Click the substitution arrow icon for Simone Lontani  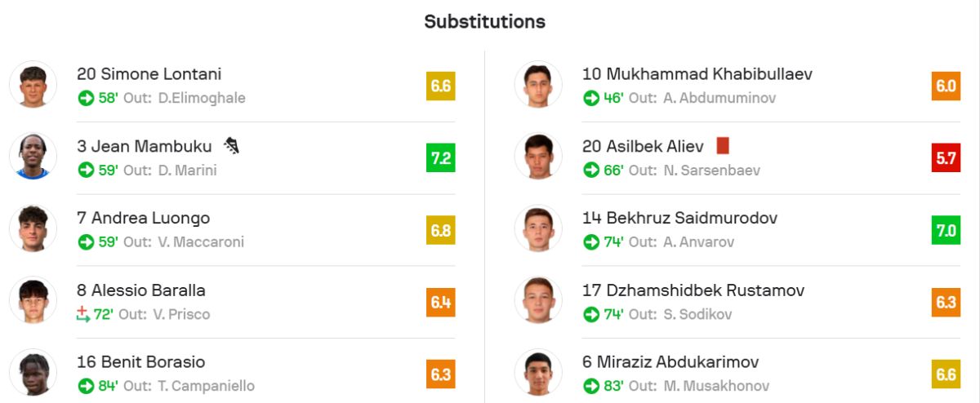point(86,98)
